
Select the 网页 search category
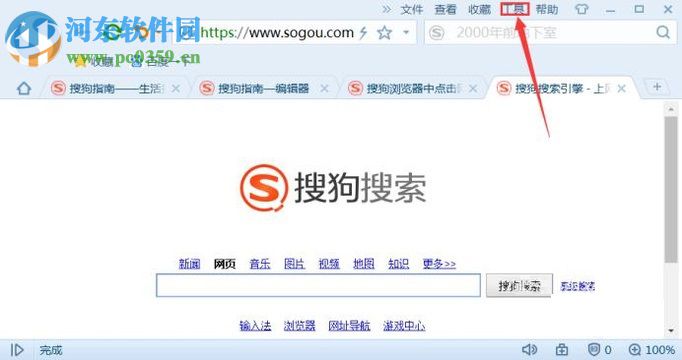pos(224,263)
